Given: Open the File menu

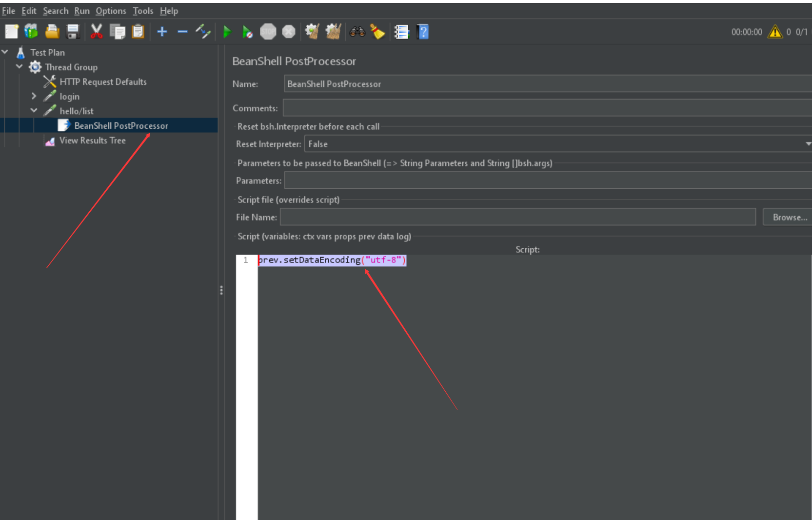Looking at the screenshot, I should (8, 11).
